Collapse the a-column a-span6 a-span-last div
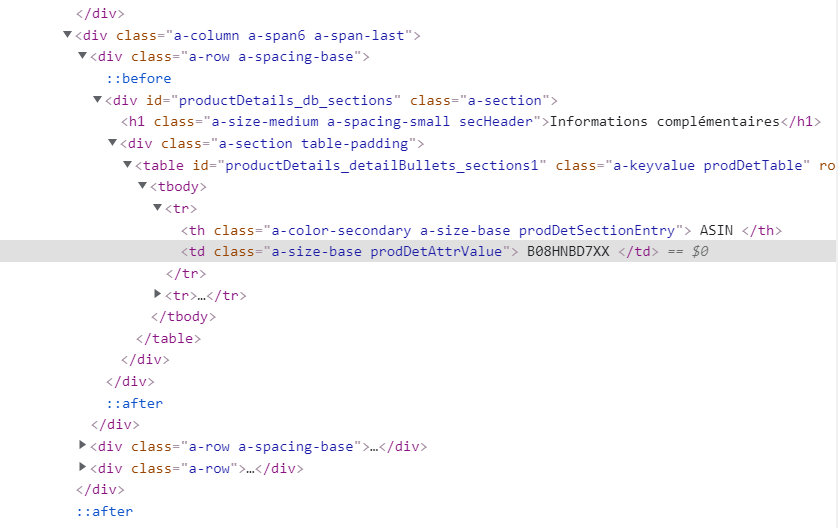 point(67,35)
